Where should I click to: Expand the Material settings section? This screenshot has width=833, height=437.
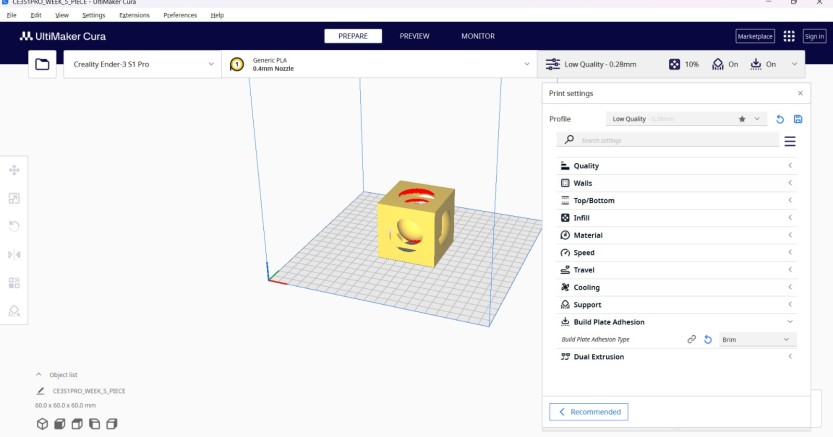pos(676,235)
